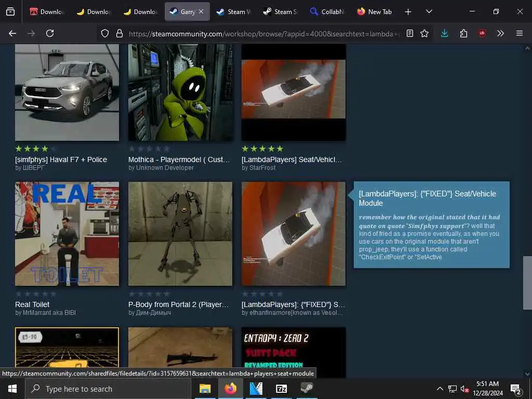Open 'P-Body from Portal 2' title link

179,304
